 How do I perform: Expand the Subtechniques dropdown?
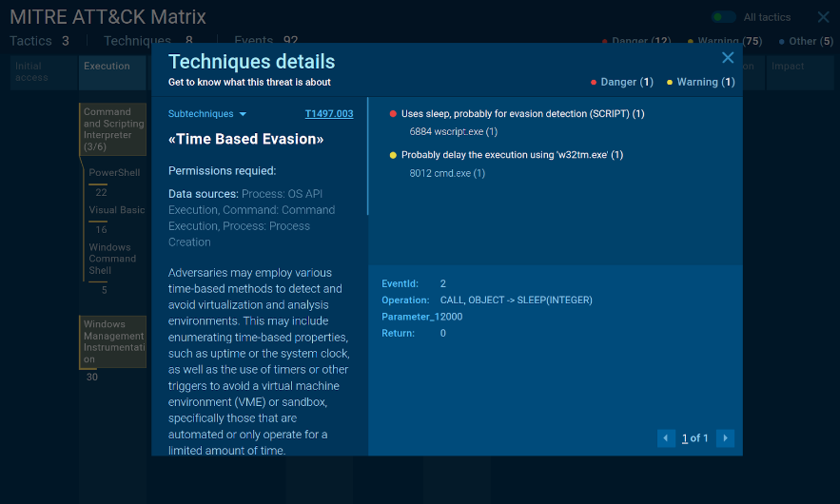[x=207, y=113]
